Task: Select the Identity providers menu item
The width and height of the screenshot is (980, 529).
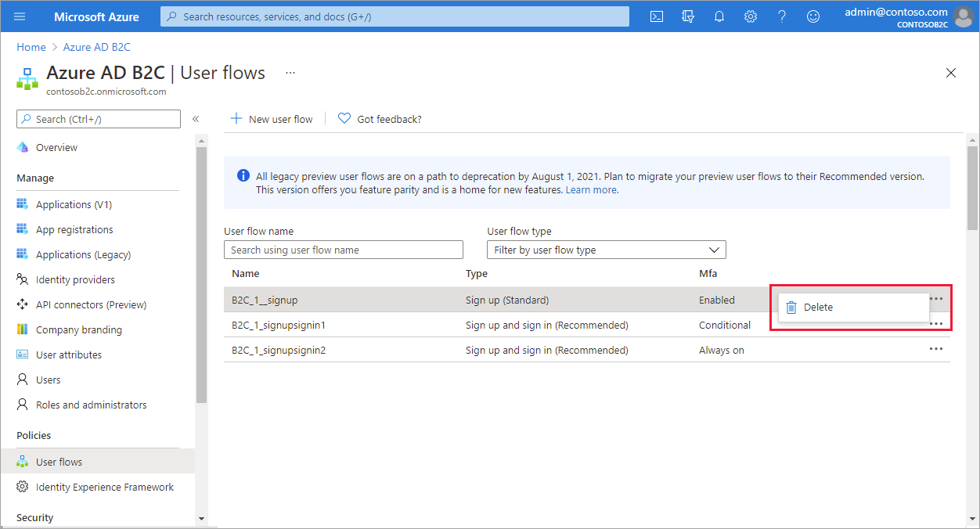Action: coord(74,279)
